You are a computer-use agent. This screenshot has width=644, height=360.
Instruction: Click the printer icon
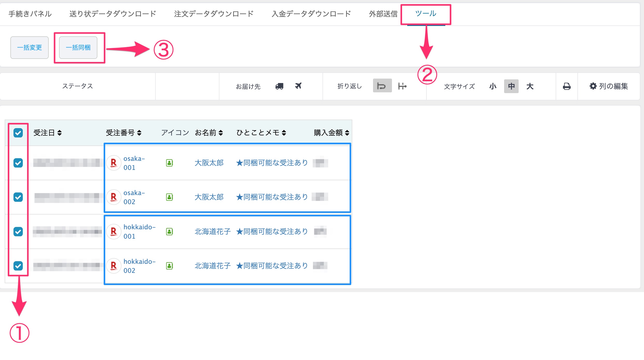click(x=567, y=86)
